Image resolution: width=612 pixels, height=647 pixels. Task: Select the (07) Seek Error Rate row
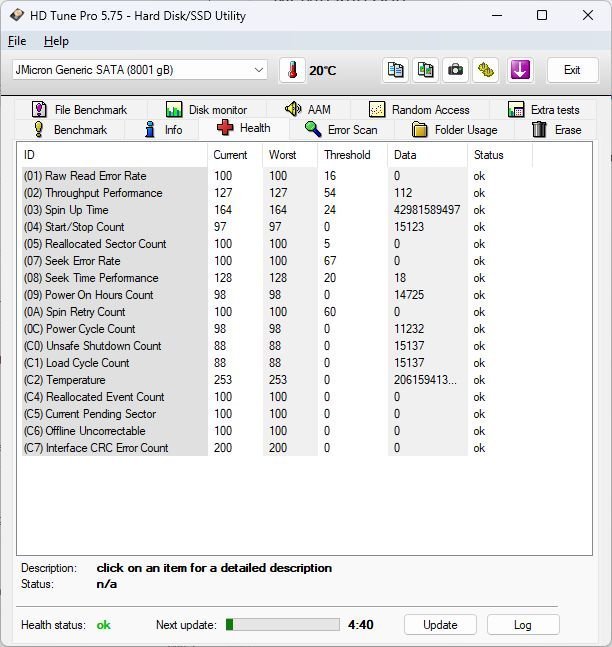coord(276,261)
